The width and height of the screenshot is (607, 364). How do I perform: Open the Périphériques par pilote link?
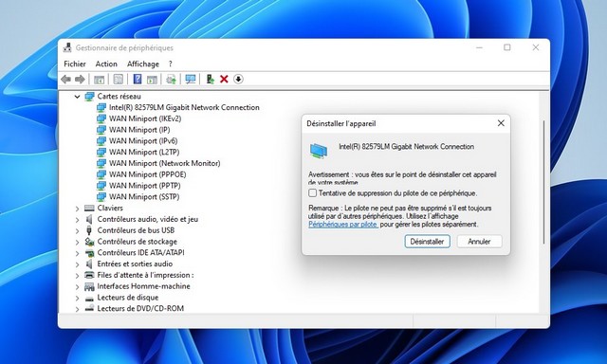[342, 225]
